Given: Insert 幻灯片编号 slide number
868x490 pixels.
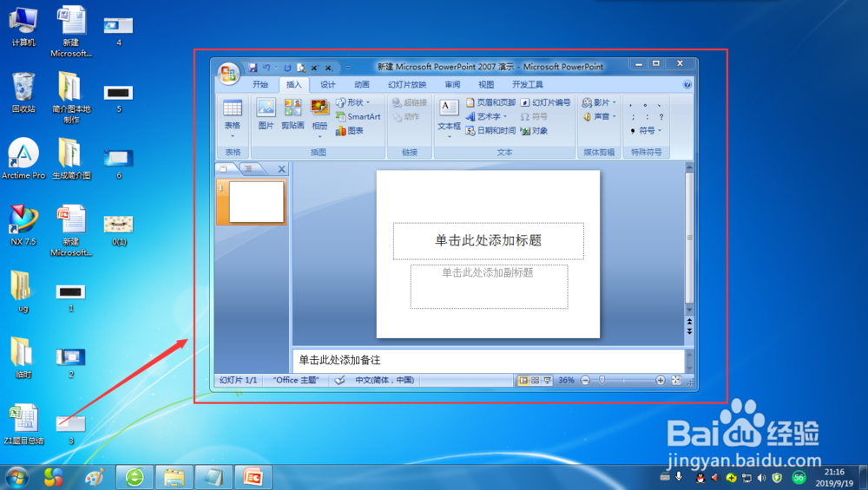Looking at the screenshot, I should coord(545,102).
